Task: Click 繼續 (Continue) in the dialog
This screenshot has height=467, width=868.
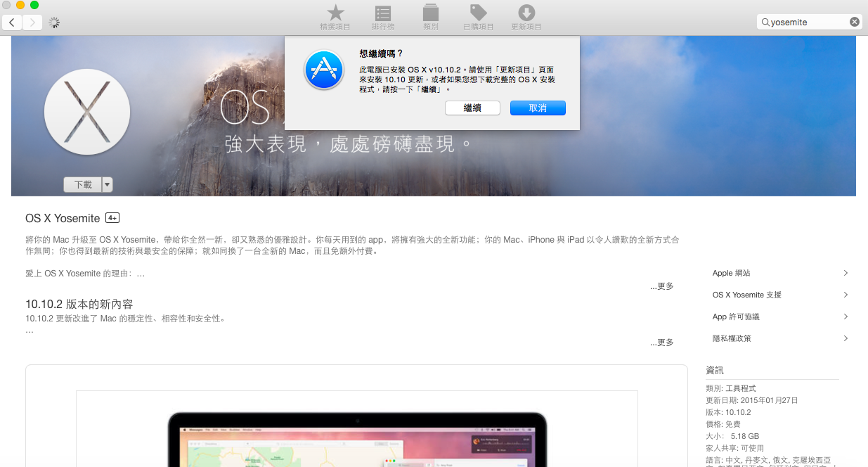Action: pos(472,108)
